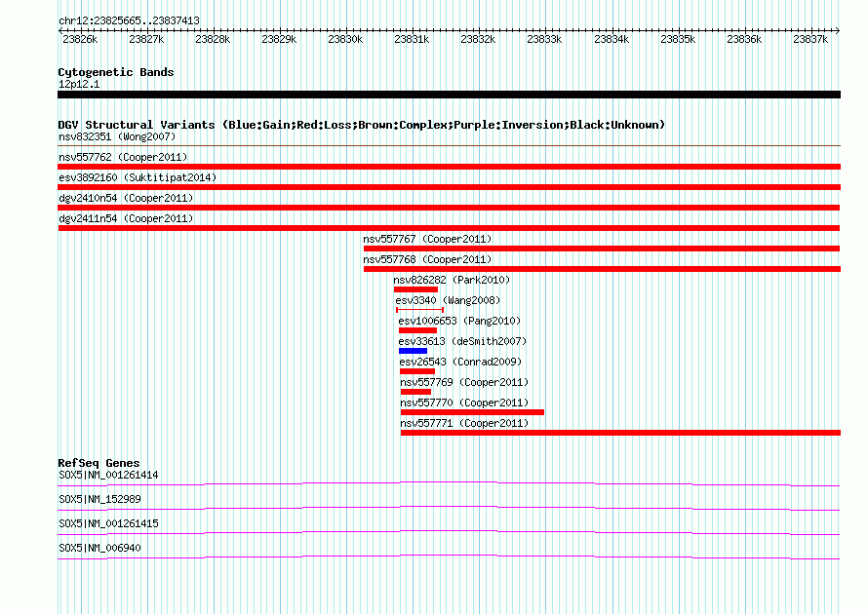Click the RefSeq Genes track title
Image resolution: width=868 pixels, height=614 pixels.
(99, 463)
